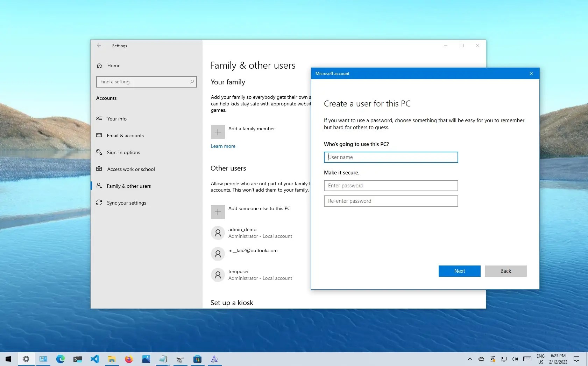
Task: Click the volume speaker icon in the tray
Action: [x=514, y=359]
